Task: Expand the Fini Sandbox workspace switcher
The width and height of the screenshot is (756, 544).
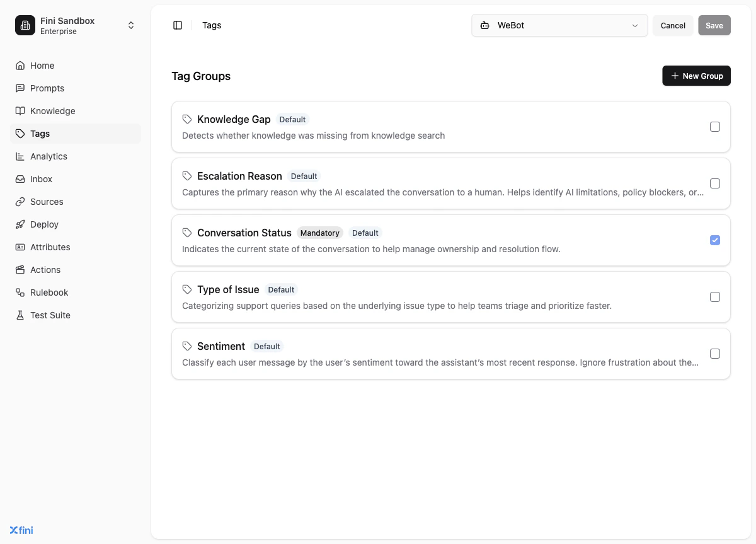Action: click(130, 25)
